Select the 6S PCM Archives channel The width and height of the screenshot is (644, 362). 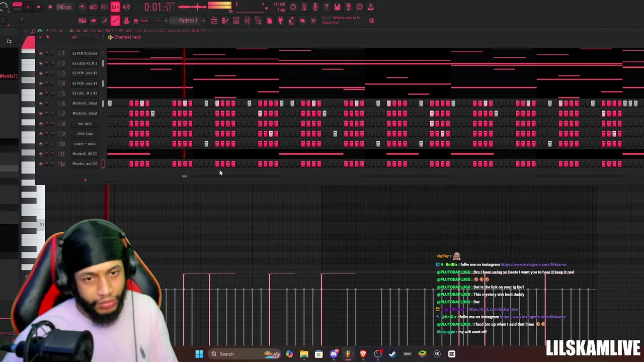(x=85, y=53)
